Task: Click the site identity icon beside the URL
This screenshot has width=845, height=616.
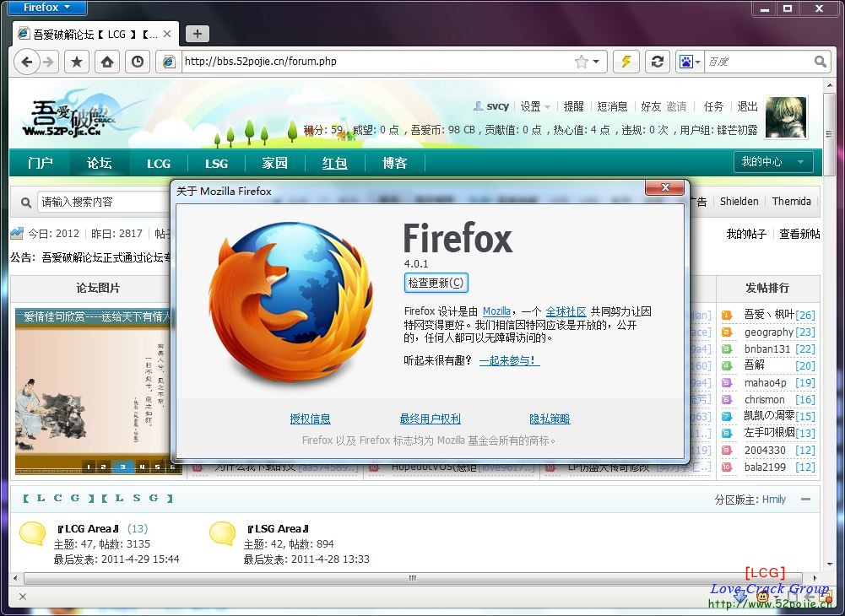Action: (169, 62)
